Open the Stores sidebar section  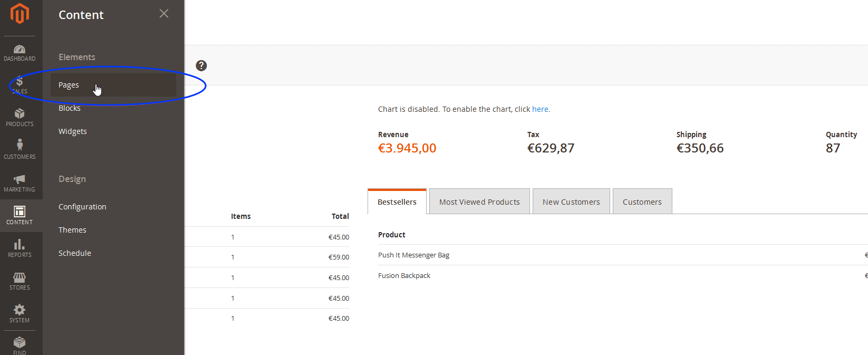tap(20, 281)
